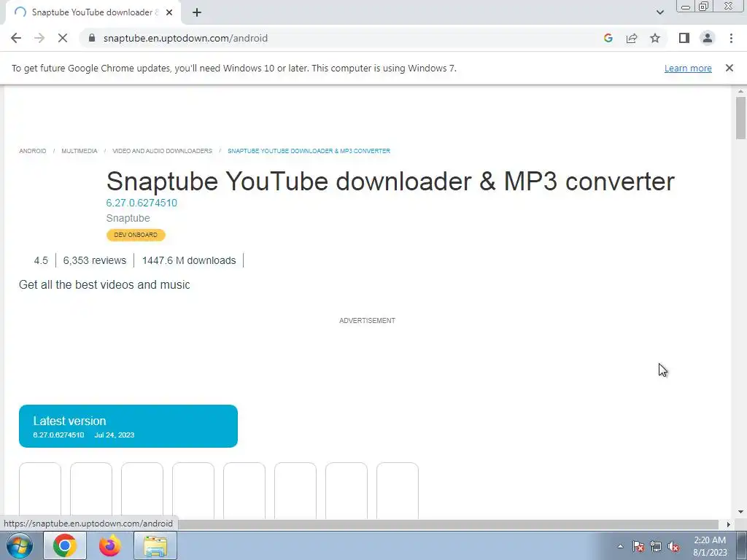
Task: Click the Snaptube developer name
Action: click(x=128, y=218)
